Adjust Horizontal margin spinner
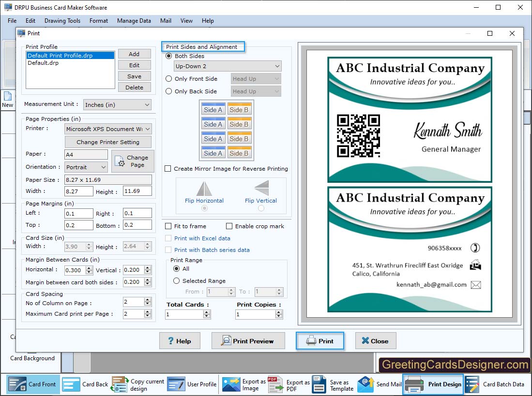Image resolution: width=532 pixels, height=396 pixels. (89, 270)
